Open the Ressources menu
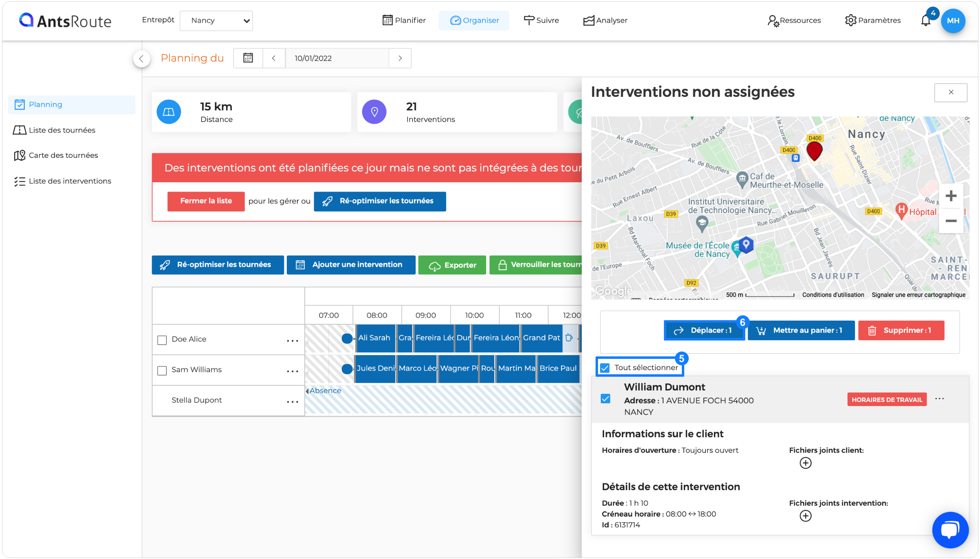980x559 pixels. pyautogui.click(x=794, y=20)
